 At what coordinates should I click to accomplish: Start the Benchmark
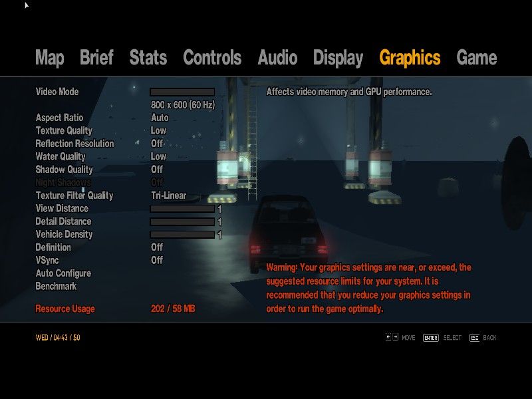[56, 287]
